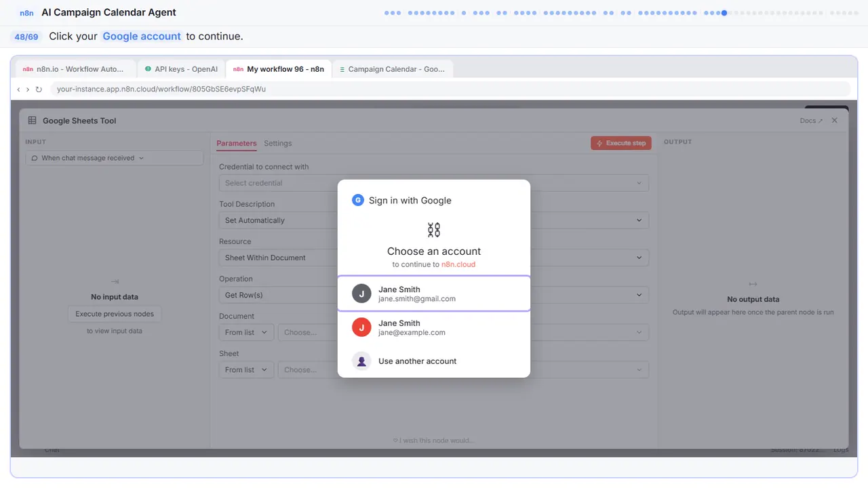This screenshot has width=868, height=488.
Task: Select the jane@example.com account
Action: point(434,327)
